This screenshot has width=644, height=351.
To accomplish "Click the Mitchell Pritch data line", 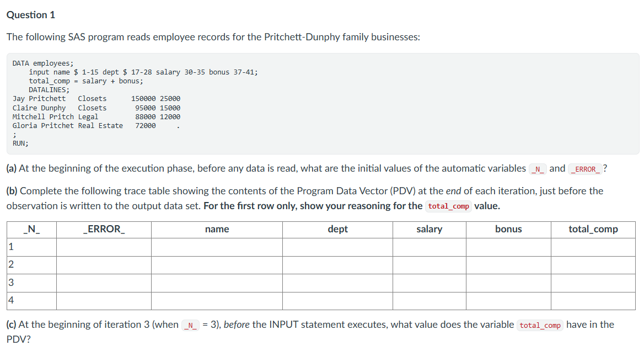I will coord(96,117).
